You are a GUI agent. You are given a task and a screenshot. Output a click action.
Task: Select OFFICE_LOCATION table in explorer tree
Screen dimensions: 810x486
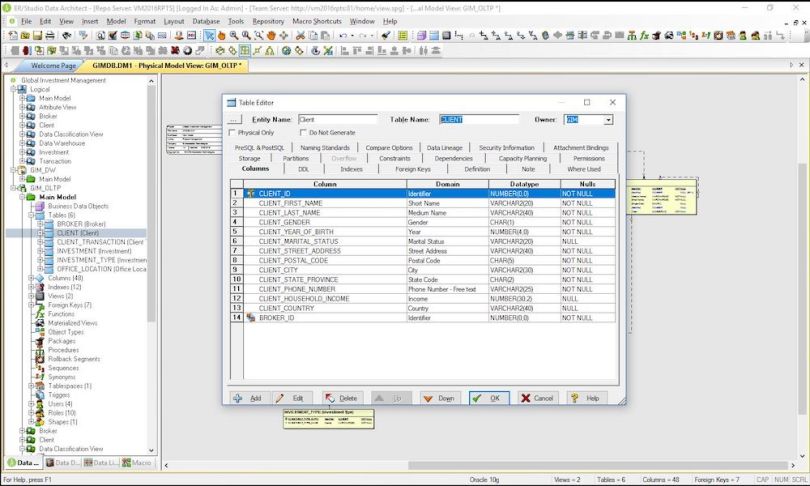[x=101, y=269]
